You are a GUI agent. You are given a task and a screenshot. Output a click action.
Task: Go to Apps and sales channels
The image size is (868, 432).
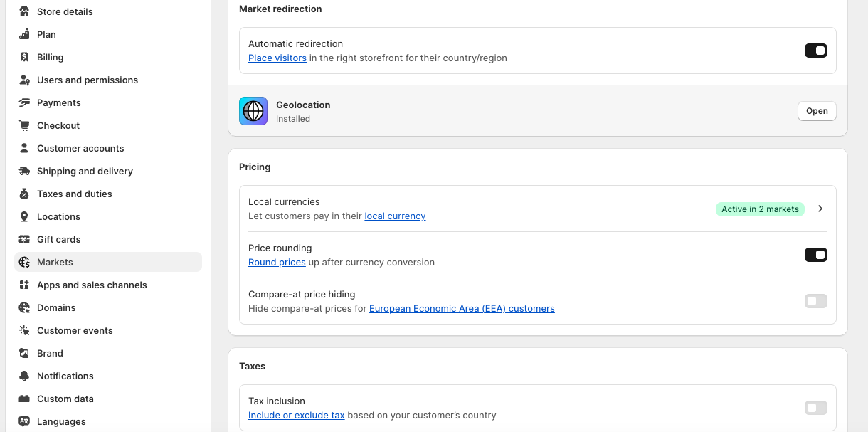(92, 285)
